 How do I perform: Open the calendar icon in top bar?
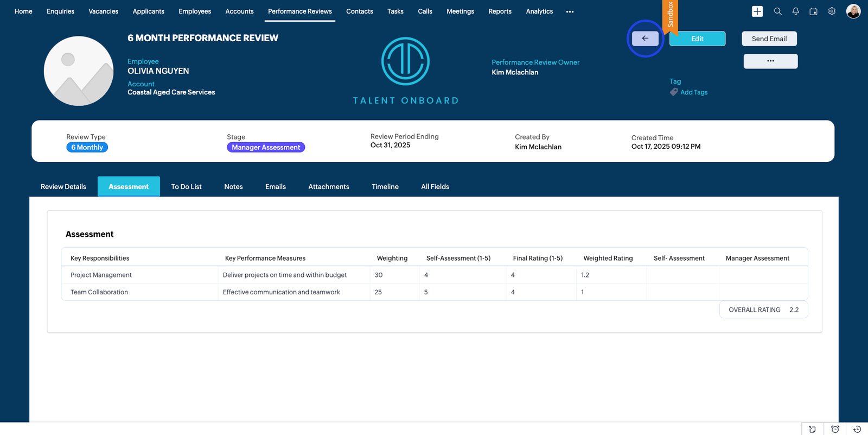click(813, 11)
